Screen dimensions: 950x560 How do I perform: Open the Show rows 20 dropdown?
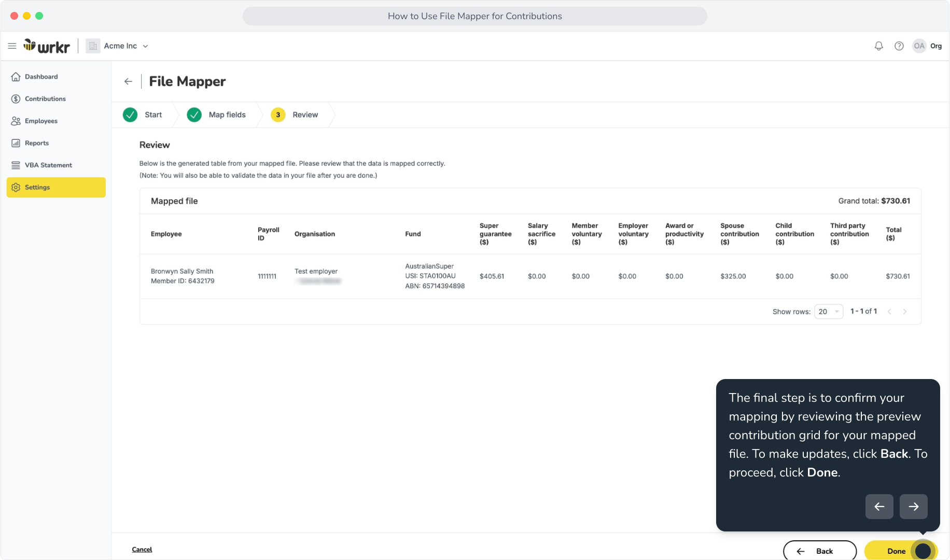pyautogui.click(x=829, y=312)
